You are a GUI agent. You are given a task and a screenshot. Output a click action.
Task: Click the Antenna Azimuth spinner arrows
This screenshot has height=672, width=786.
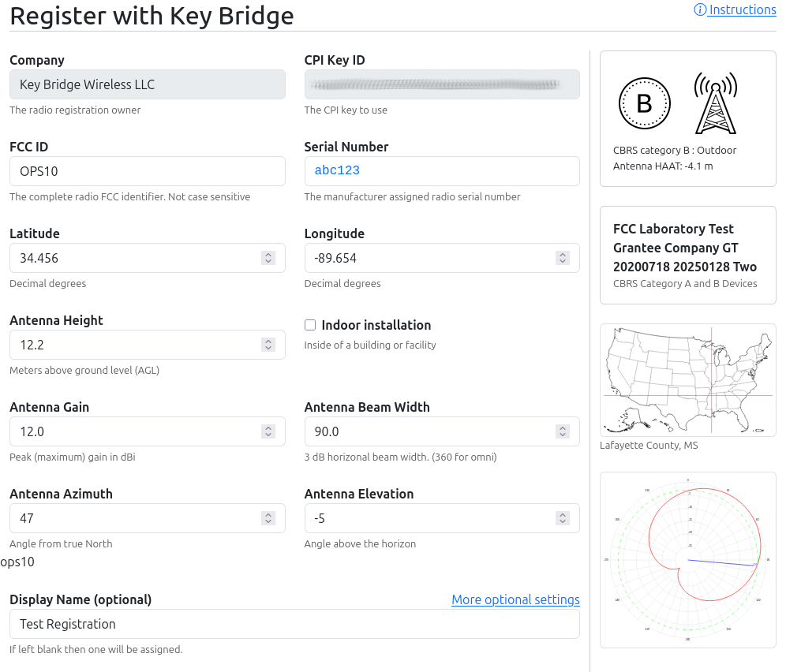point(268,518)
